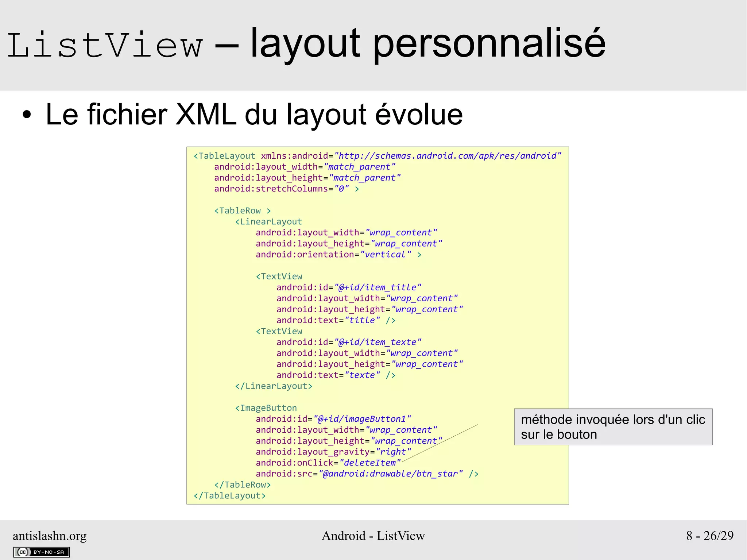Click the bullet 'Le fichier XML du layout évolue'
The height and width of the screenshot is (560, 747).
[254, 115]
